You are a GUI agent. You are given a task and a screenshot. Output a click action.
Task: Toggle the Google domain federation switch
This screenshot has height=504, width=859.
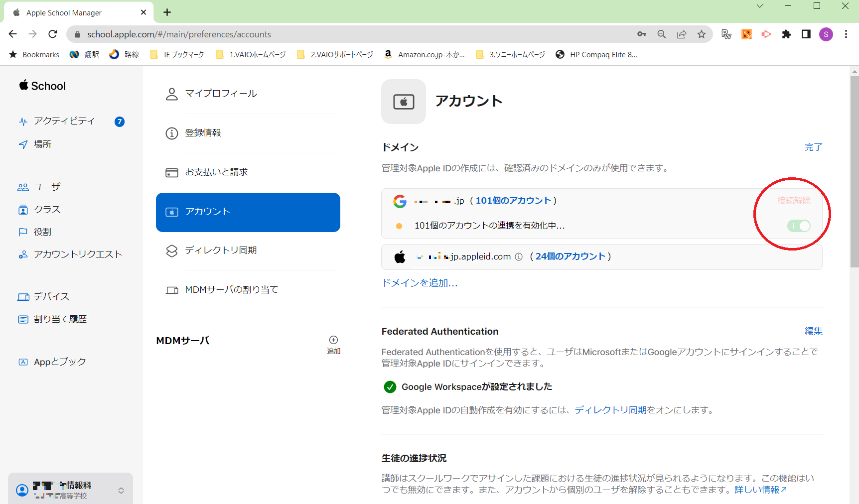[x=798, y=226]
